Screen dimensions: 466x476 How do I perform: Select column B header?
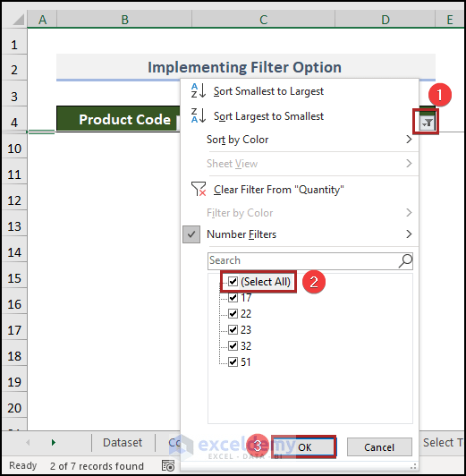[x=124, y=20]
